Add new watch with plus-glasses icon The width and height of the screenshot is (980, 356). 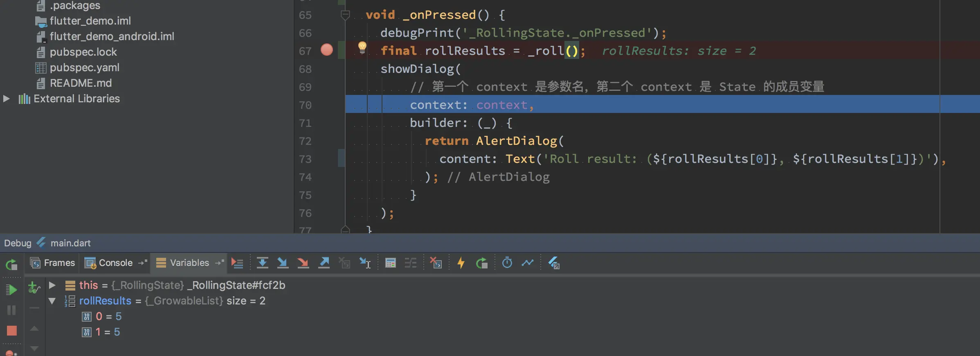point(34,288)
